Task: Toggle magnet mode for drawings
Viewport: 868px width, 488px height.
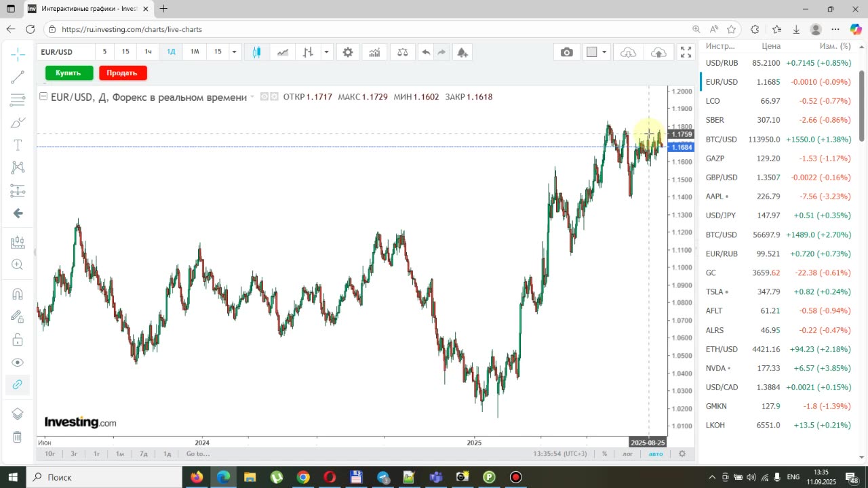Action: [18, 294]
